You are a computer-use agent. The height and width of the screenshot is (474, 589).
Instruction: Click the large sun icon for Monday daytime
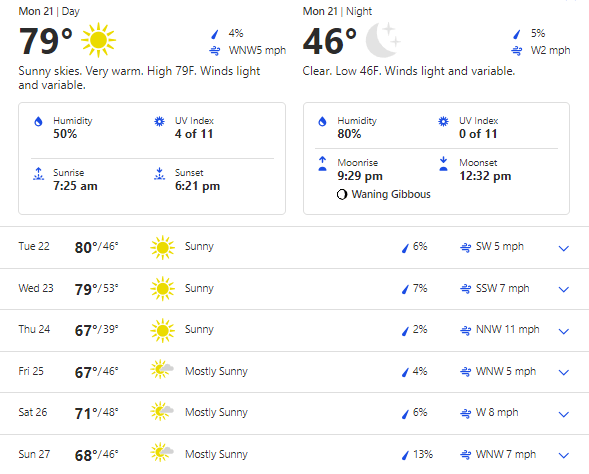coord(98,40)
